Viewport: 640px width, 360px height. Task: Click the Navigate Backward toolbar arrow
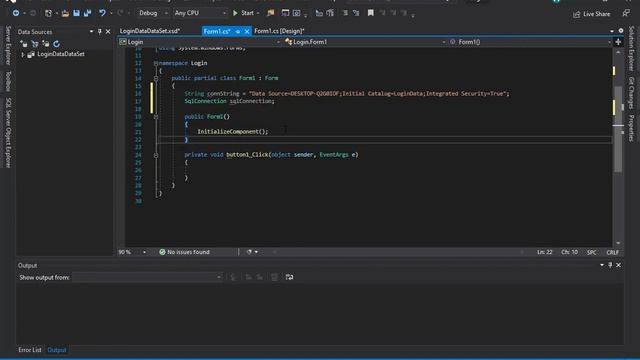(x=16, y=13)
